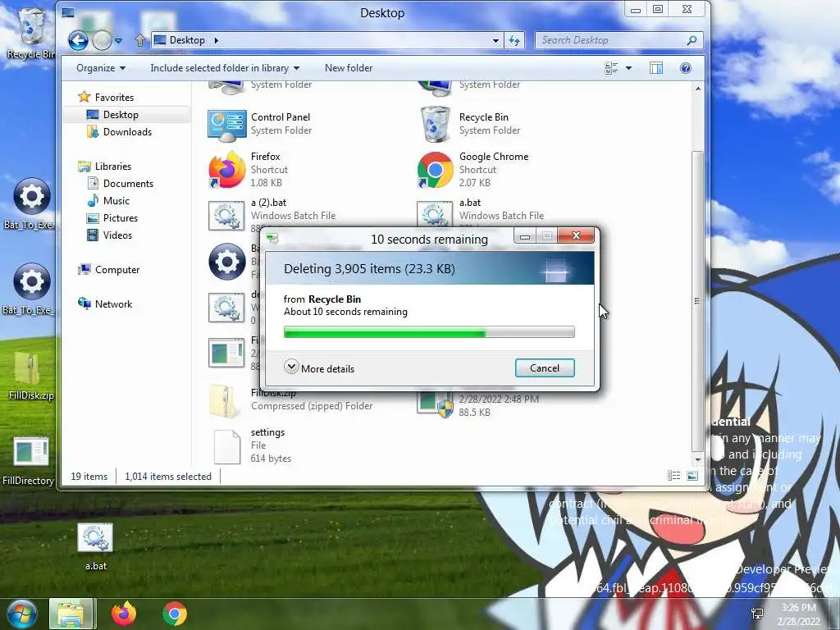Expand More details in the delete dialog
Image resolution: width=840 pixels, height=630 pixels.
tap(319, 368)
